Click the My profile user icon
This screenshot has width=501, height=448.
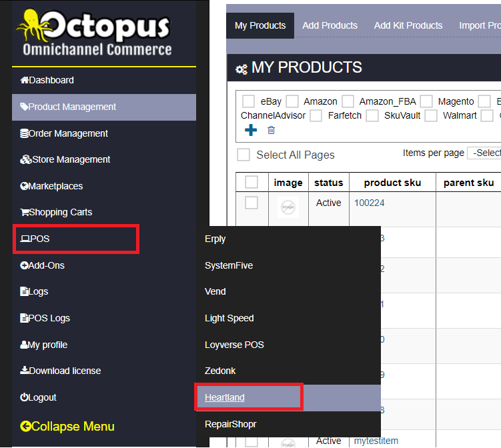click(x=23, y=345)
